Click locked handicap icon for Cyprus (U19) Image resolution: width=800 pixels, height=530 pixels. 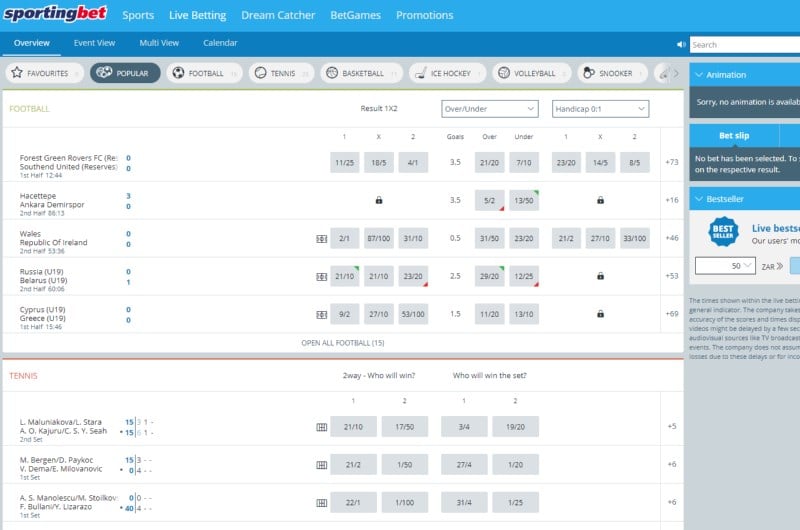tap(601, 314)
